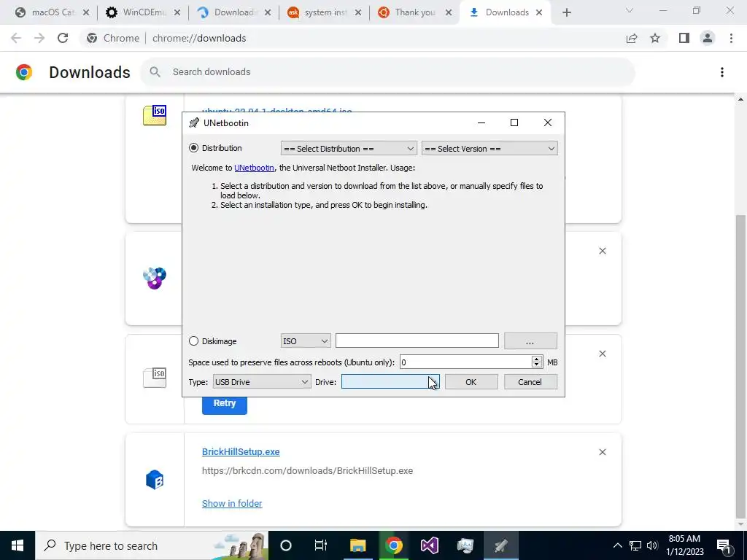
Task: Reload the current page
Action: 63,38
